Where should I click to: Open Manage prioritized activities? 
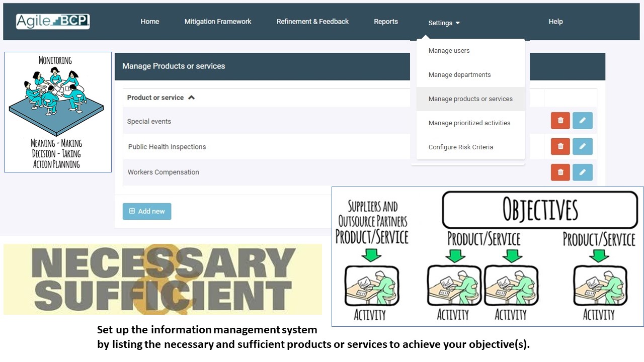(x=469, y=123)
